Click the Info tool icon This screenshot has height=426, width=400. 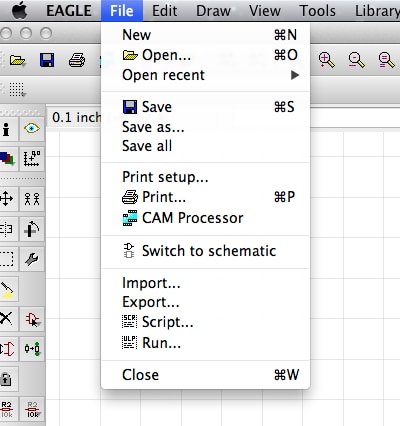[x=6, y=129]
